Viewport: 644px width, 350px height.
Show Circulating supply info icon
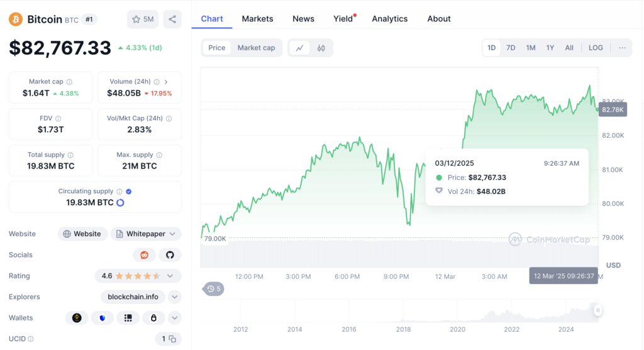click(x=119, y=191)
